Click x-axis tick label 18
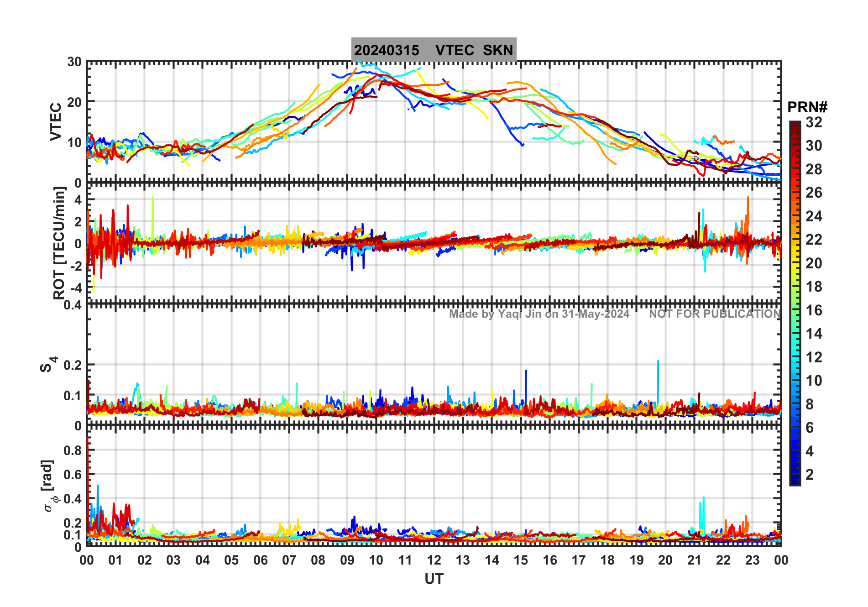868x607 pixels. click(607, 560)
